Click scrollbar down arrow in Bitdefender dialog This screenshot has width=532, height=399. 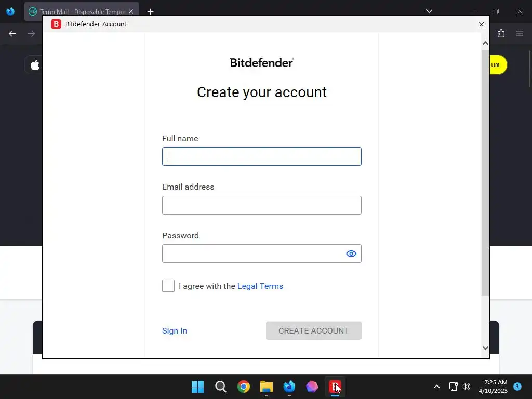[485, 348]
